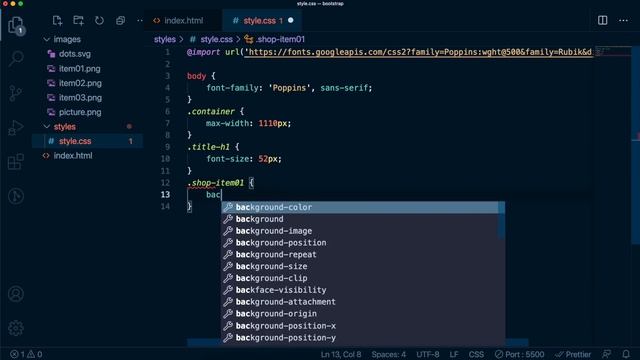Screen dimensions: 640x360
Task: Click the styles breadcrumb segment
Action: pos(164,39)
